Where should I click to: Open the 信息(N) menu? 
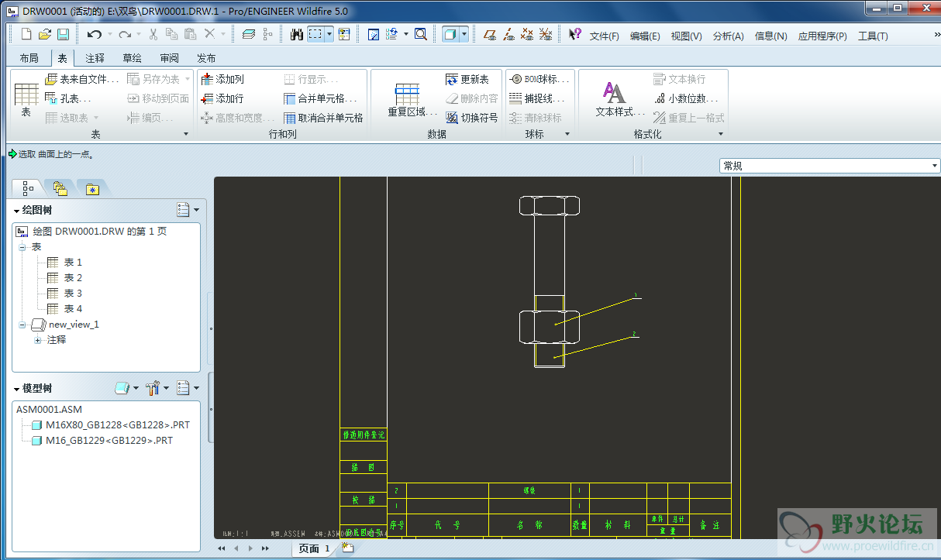(770, 36)
